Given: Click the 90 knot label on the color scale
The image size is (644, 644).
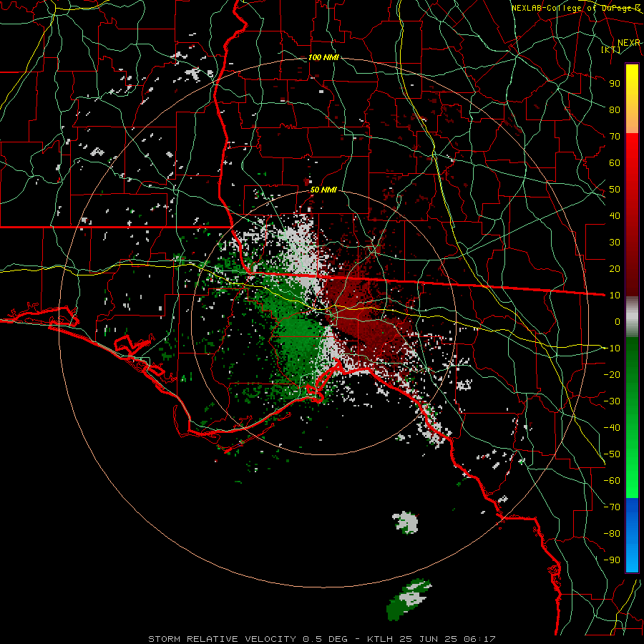Looking at the screenshot, I should coord(615,84).
